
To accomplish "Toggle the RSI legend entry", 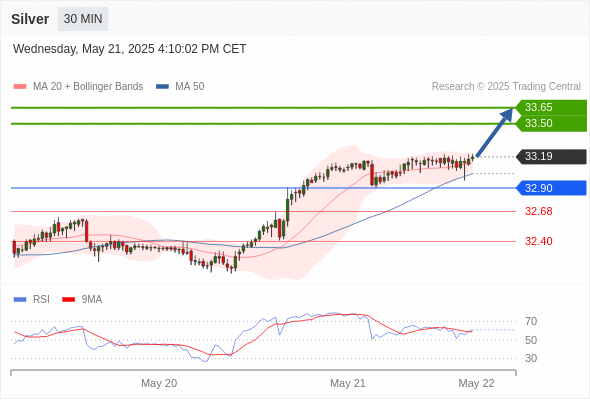I will click(32, 300).
